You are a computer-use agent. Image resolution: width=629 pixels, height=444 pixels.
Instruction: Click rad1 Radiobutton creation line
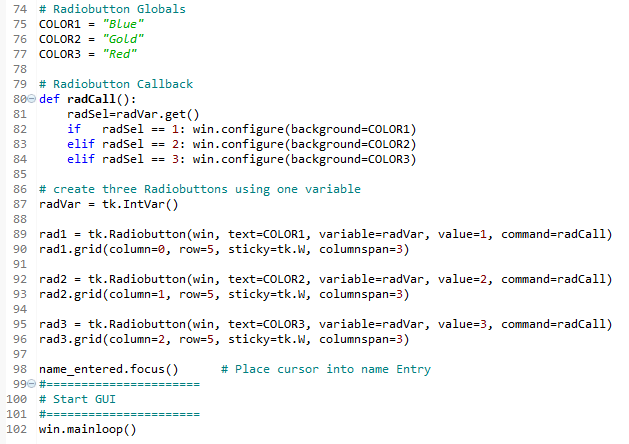click(x=325, y=234)
